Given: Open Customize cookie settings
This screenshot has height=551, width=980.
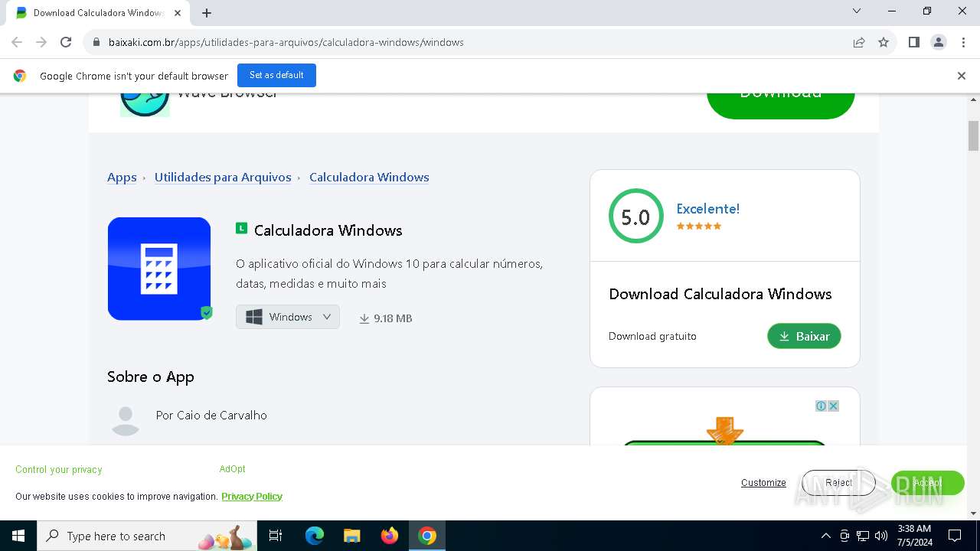Looking at the screenshot, I should coord(763,483).
